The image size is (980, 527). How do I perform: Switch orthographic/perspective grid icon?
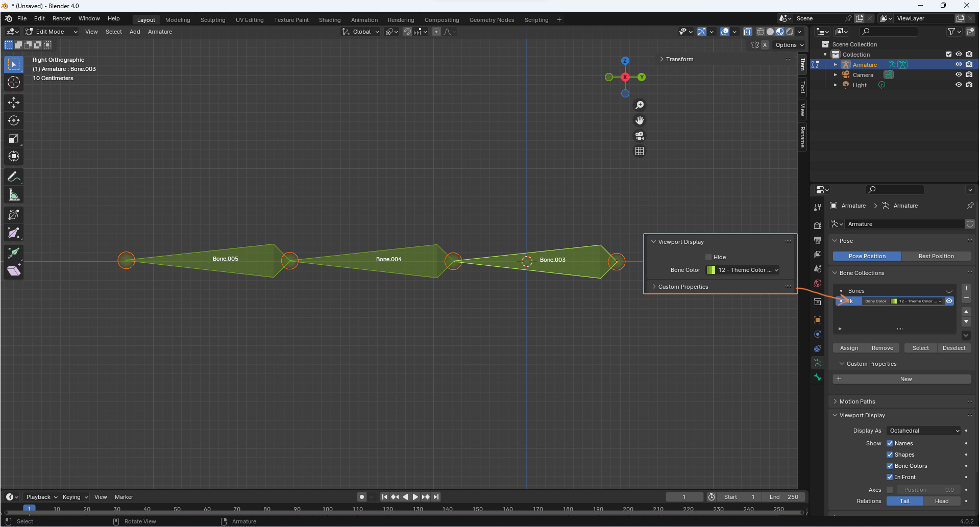640,151
